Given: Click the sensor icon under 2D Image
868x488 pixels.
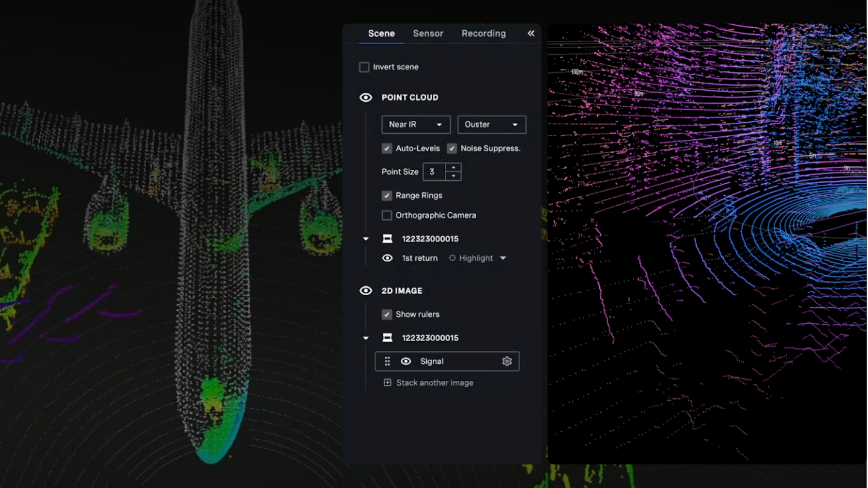Looking at the screenshot, I should (388, 338).
